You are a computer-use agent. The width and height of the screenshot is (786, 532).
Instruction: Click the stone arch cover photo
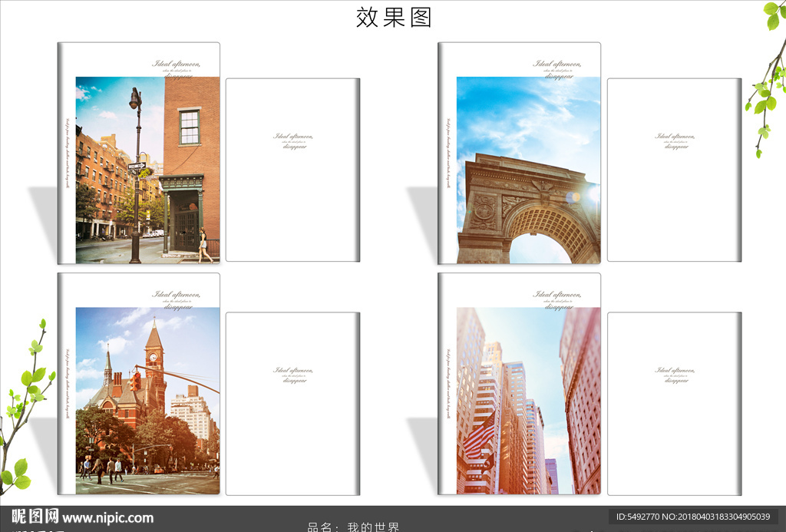[x=528, y=170]
